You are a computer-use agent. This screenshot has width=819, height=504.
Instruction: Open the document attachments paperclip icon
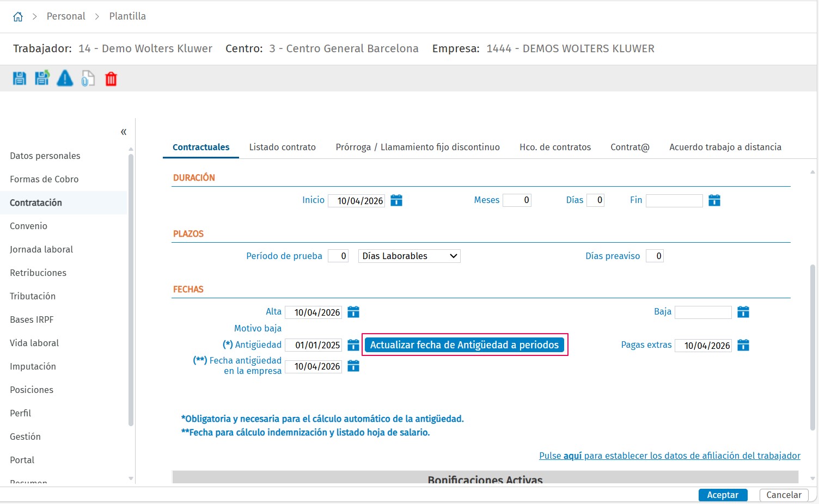pos(88,79)
